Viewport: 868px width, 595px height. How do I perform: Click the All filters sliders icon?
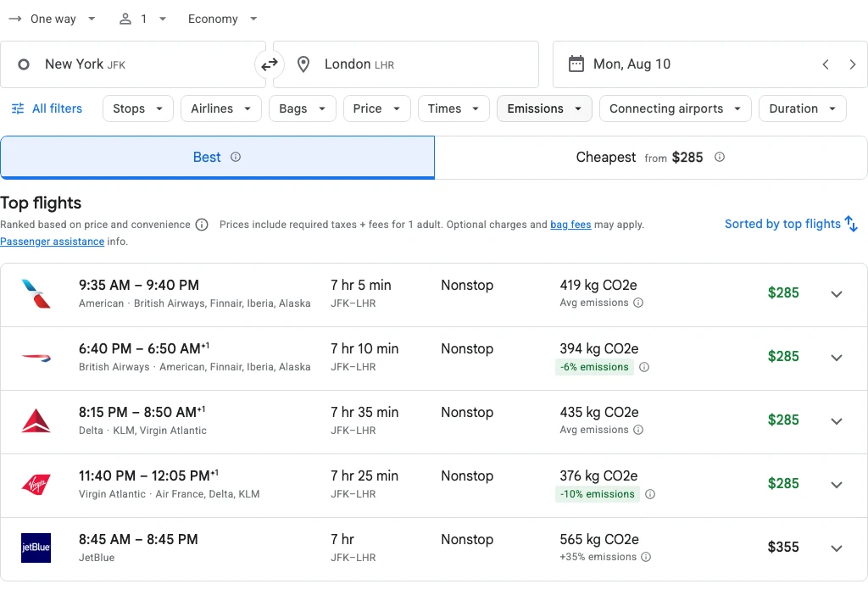pyautogui.click(x=18, y=108)
